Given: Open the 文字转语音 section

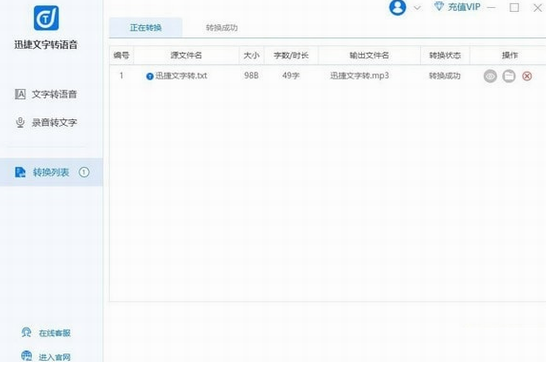Looking at the screenshot, I should coord(46,94).
